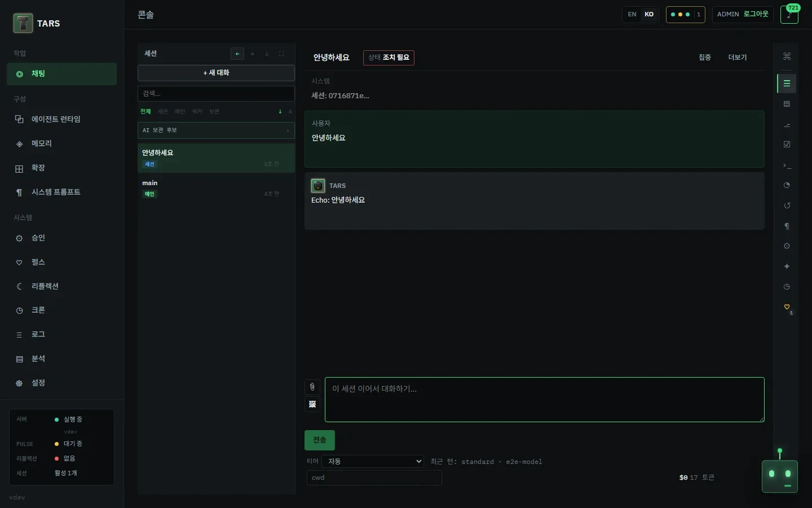
Task: Click the left arrow in sessions panel header
Action: click(237, 54)
